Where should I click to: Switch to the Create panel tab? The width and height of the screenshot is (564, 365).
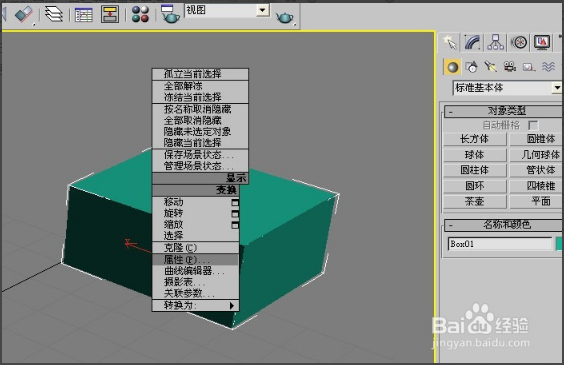tap(450, 43)
